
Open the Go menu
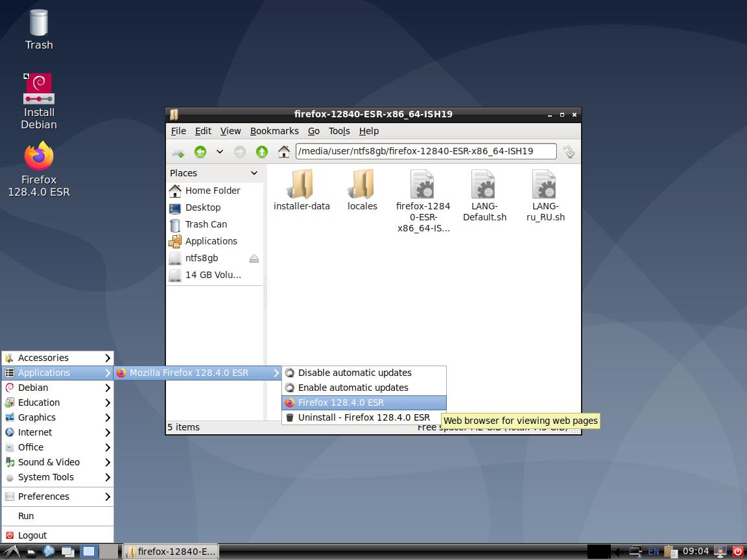coord(313,131)
